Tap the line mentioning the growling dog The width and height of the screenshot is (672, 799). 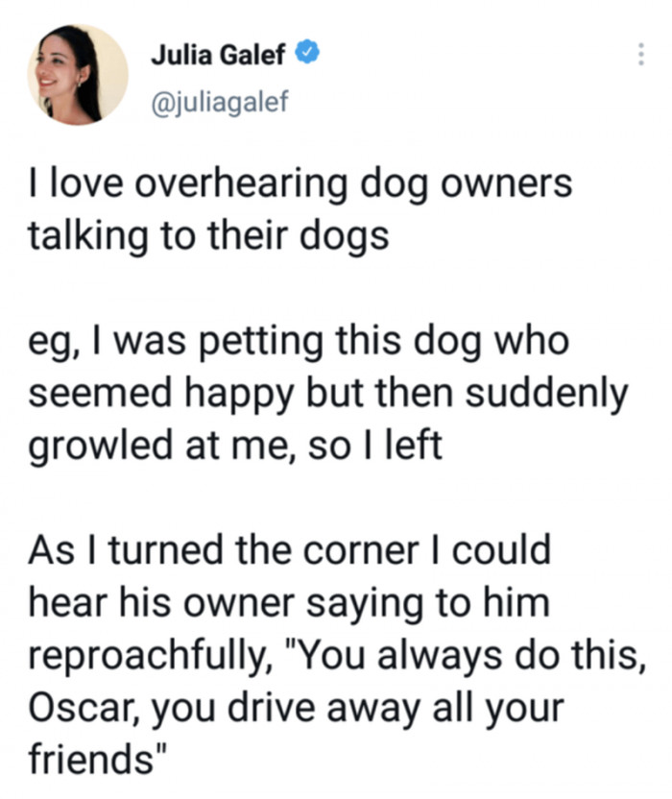[230, 445]
